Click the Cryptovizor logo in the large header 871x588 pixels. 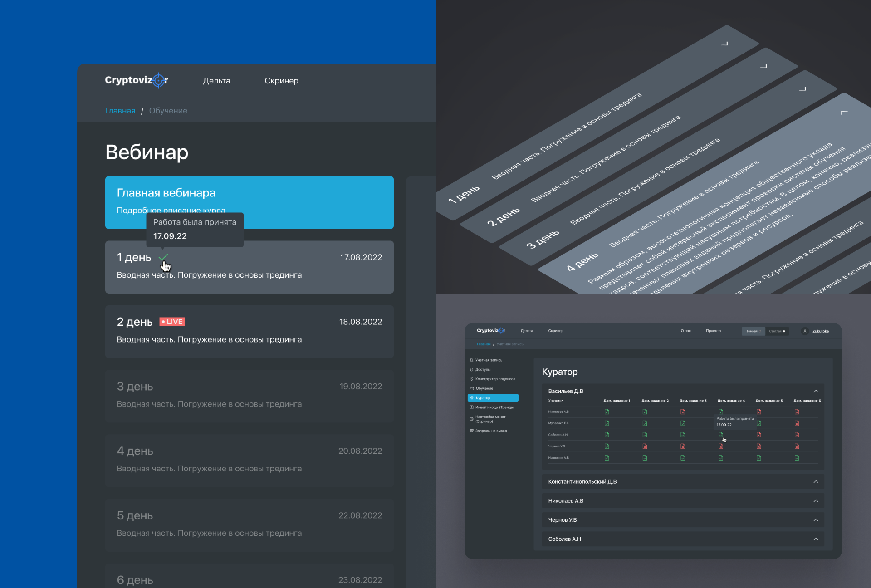pos(137,80)
